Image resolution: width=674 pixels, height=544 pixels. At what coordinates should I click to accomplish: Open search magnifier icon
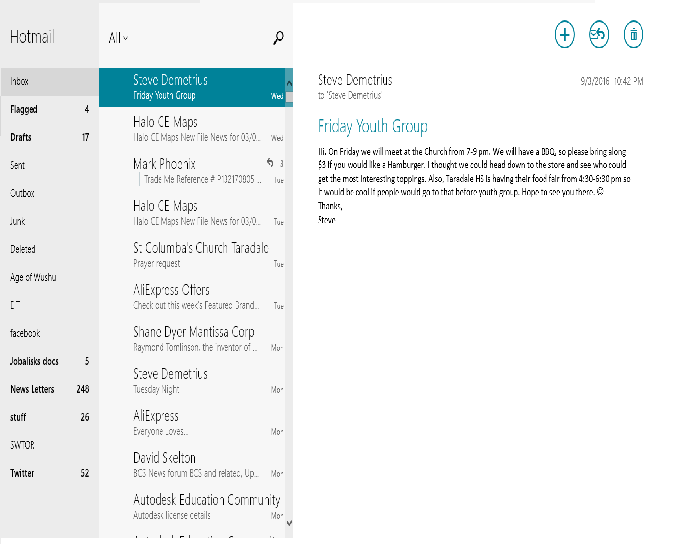pos(278,38)
